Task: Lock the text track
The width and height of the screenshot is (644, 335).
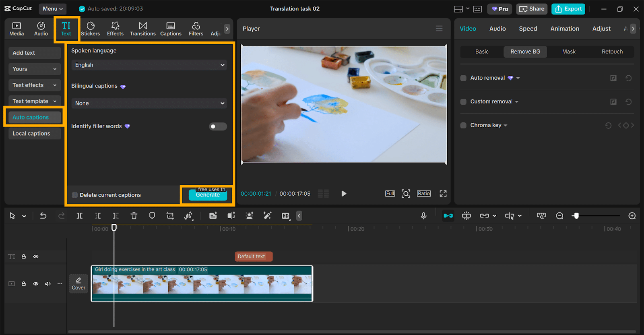Action: tap(24, 256)
